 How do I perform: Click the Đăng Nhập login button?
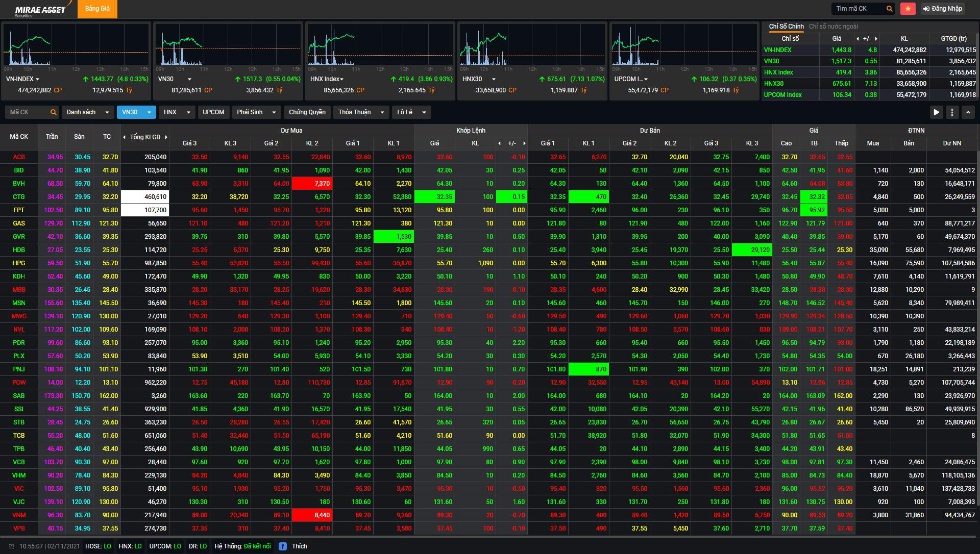pyautogui.click(x=942, y=9)
